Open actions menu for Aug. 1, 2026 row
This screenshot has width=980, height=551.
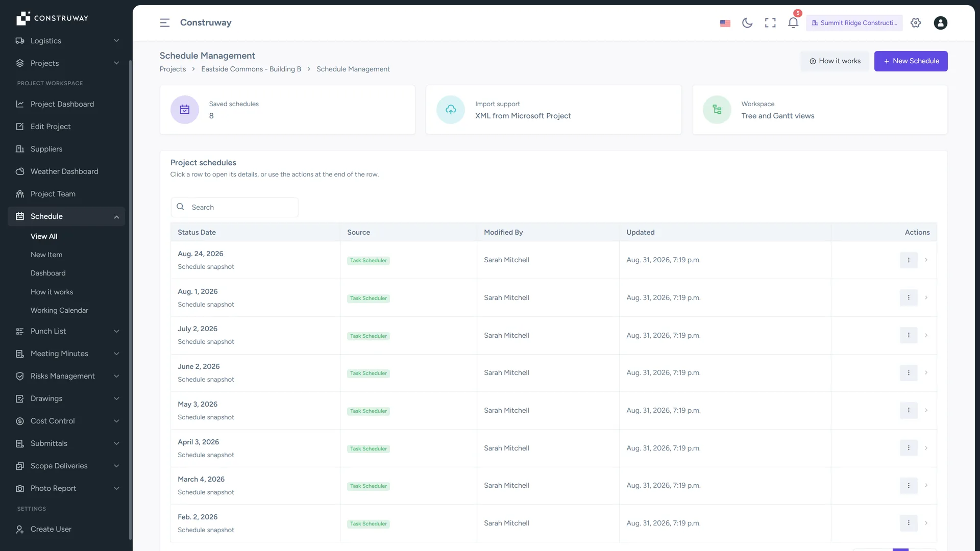(x=909, y=297)
